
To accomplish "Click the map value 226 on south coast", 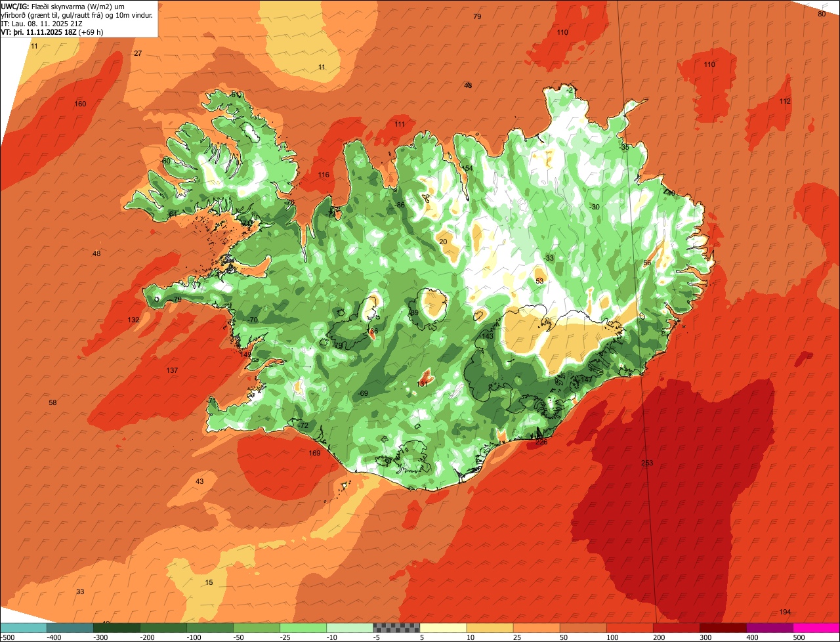I will (541, 442).
